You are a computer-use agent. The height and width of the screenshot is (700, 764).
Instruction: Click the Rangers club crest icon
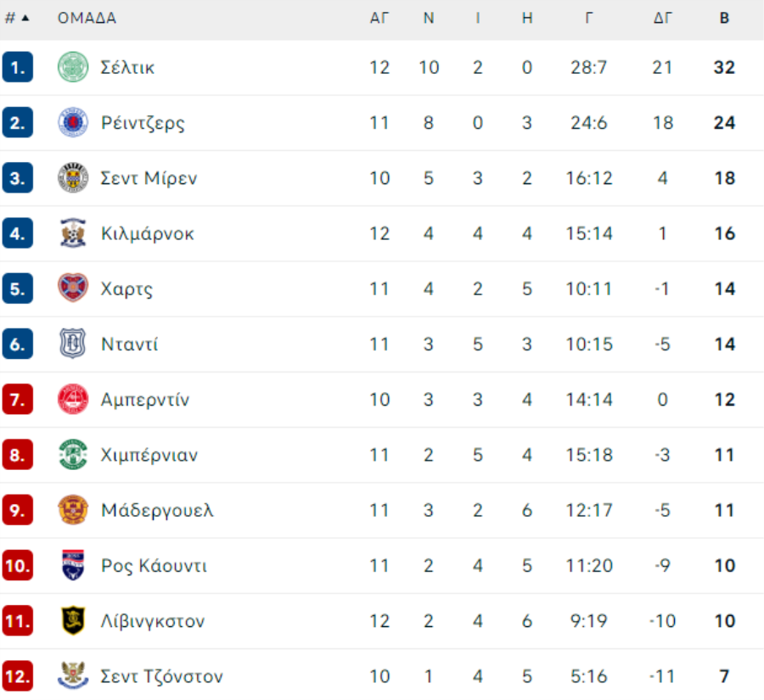click(x=73, y=123)
